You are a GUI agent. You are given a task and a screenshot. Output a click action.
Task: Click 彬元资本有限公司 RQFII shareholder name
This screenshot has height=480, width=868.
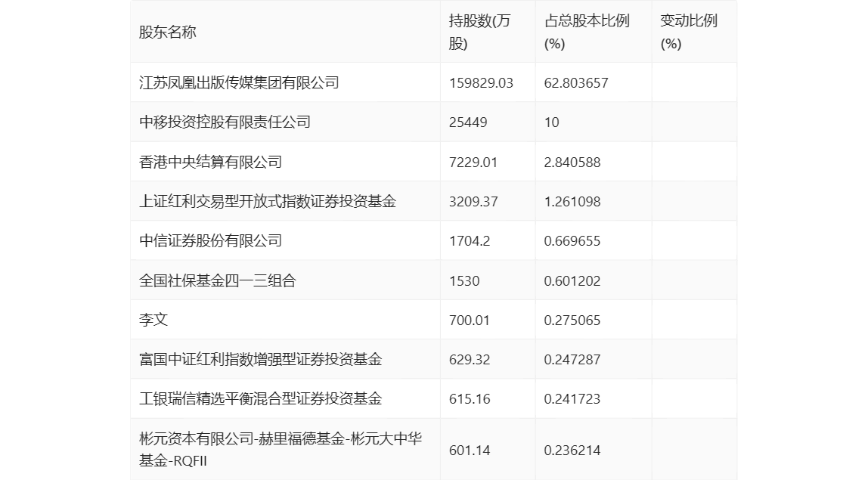pos(280,450)
